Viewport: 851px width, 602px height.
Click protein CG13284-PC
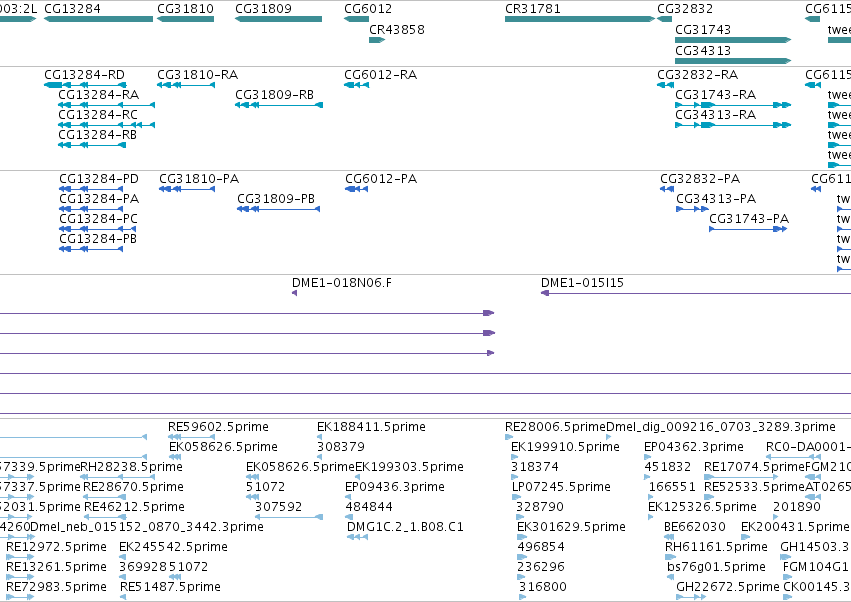click(98, 229)
